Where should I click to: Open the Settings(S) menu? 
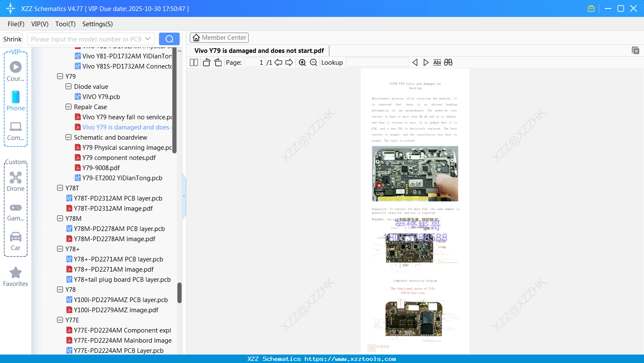coord(98,24)
